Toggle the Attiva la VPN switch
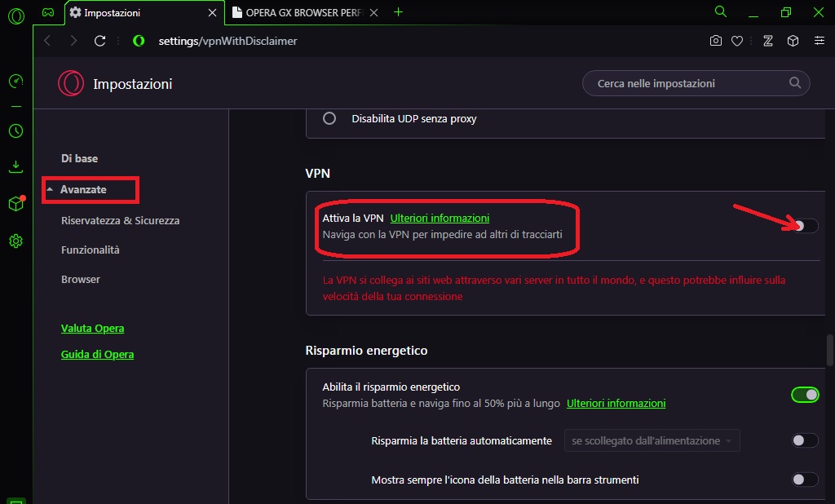Screen dimensions: 835x504 (x=805, y=226)
